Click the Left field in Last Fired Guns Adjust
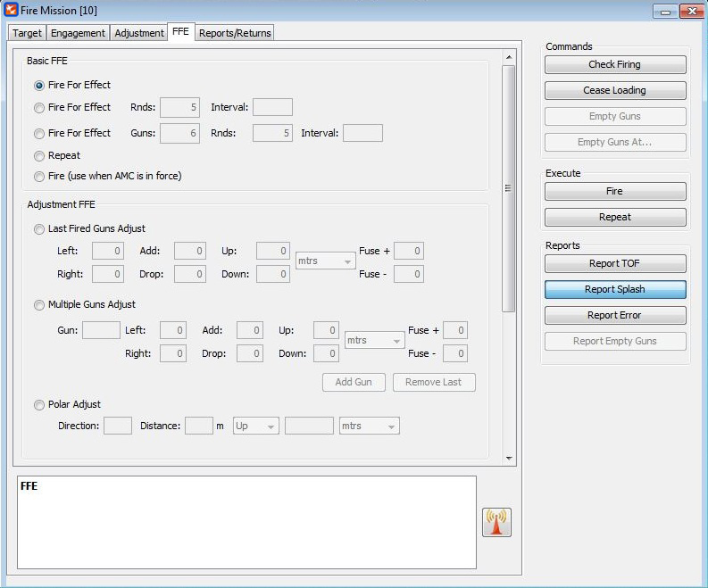The image size is (708, 588). [108, 251]
